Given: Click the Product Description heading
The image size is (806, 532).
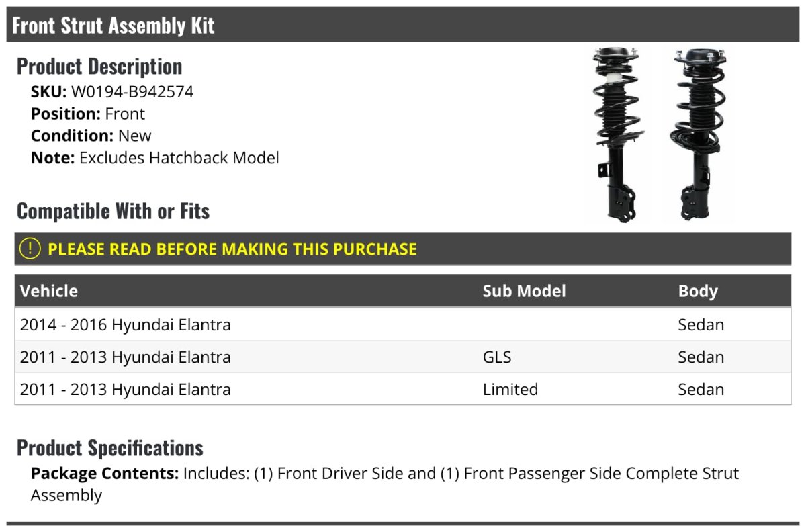Looking at the screenshot, I should pos(99,66).
